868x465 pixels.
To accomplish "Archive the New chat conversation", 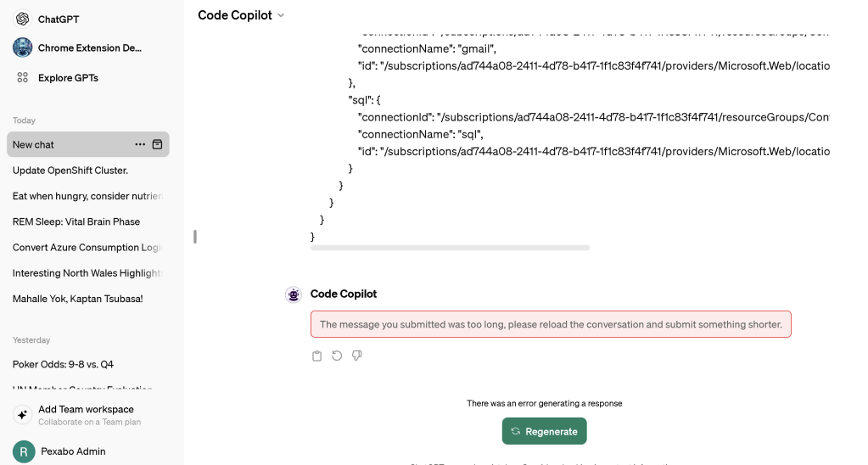I will [x=157, y=144].
